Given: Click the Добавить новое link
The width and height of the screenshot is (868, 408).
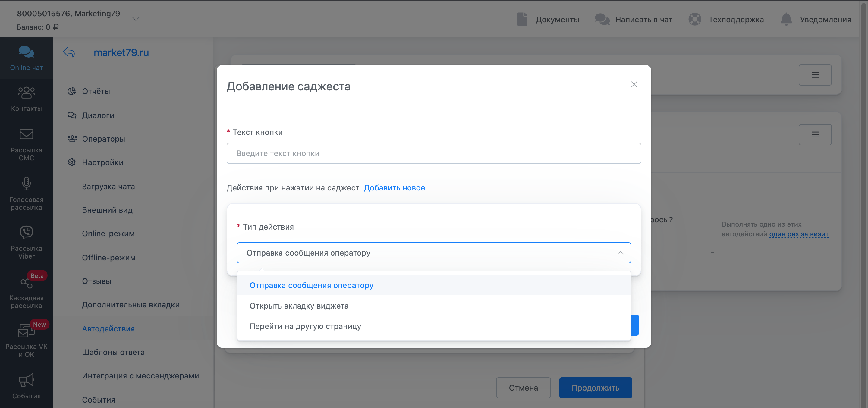Looking at the screenshot, I should tap(394, 188).
